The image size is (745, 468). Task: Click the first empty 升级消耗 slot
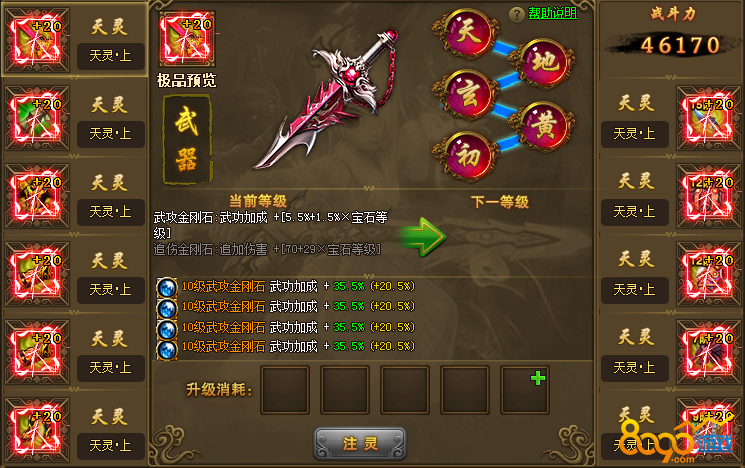[285, 390]
